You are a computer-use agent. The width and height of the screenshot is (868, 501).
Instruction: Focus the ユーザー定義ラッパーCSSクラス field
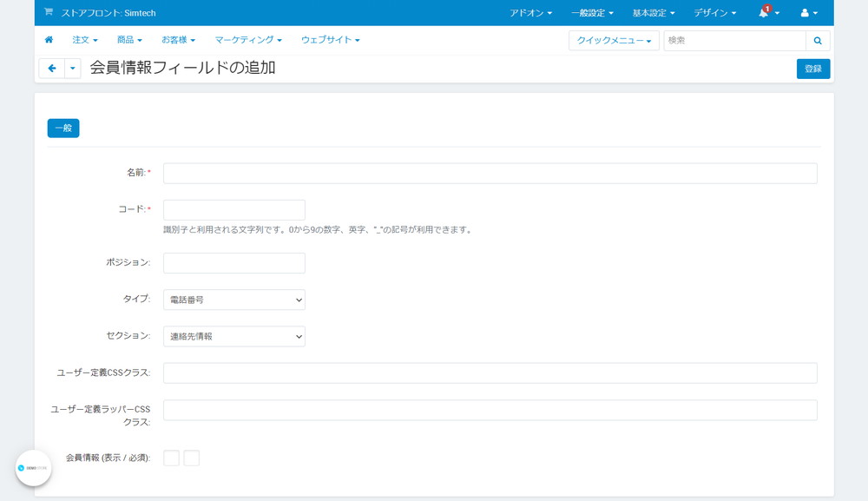(490, 410)
